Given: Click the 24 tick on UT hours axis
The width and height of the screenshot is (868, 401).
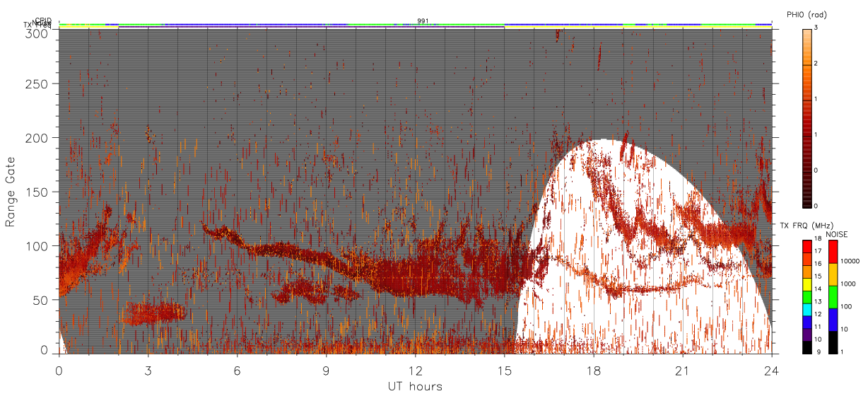Looking at the screenshot, I should point(772,370).
